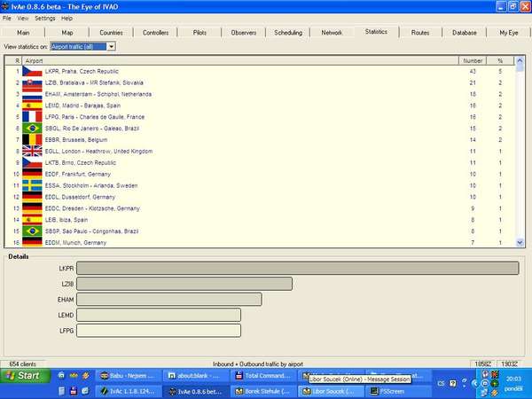Viewport: 532px width, 399px height.
Task: Click the 654 clients status bar entry
Action: 22,364
